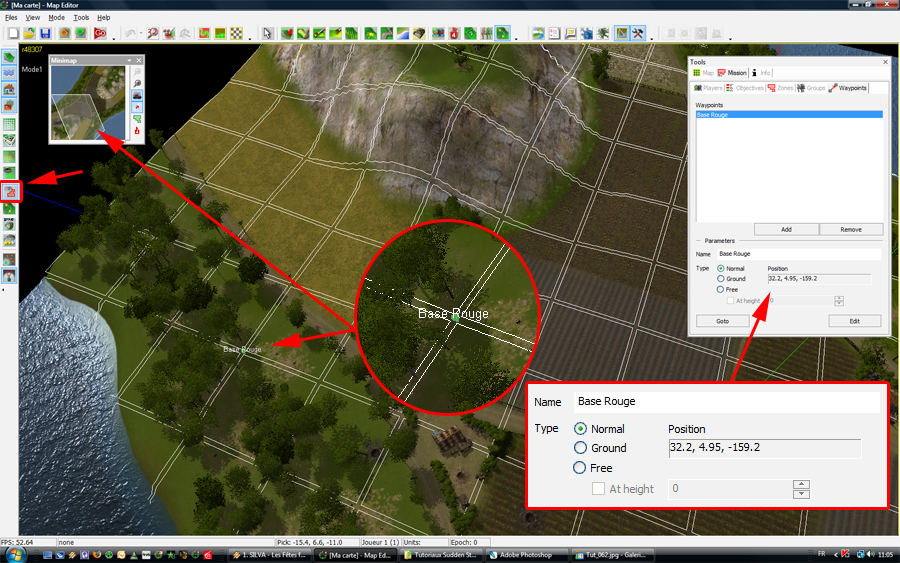Viewport: 900px width, 563px height.
Task: Select the terrain tool in the left sidebar
Action: 9,57
